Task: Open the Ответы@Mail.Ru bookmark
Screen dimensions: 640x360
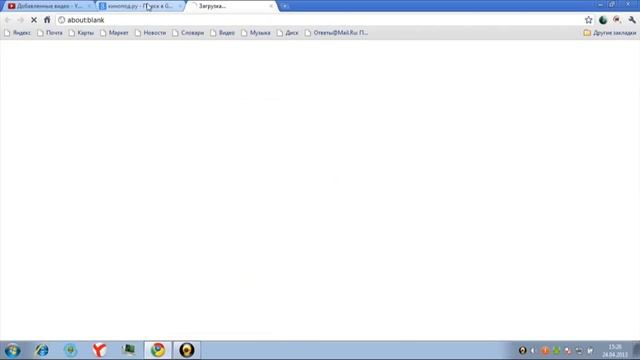Action: [x=336, y=33]
